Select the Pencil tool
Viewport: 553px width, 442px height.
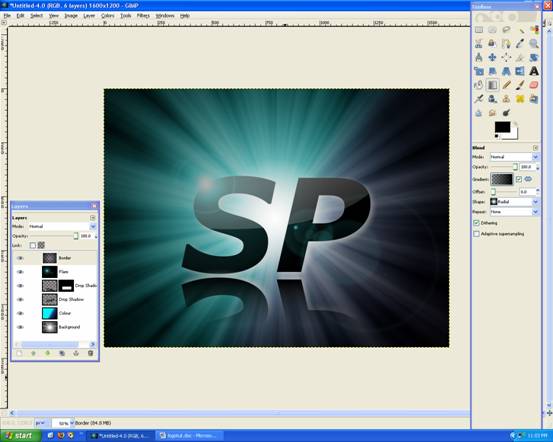[x=506, y=85]
